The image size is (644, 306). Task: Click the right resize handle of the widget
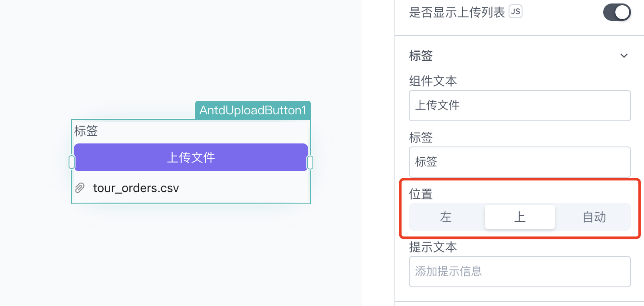(x=310, y=162)
